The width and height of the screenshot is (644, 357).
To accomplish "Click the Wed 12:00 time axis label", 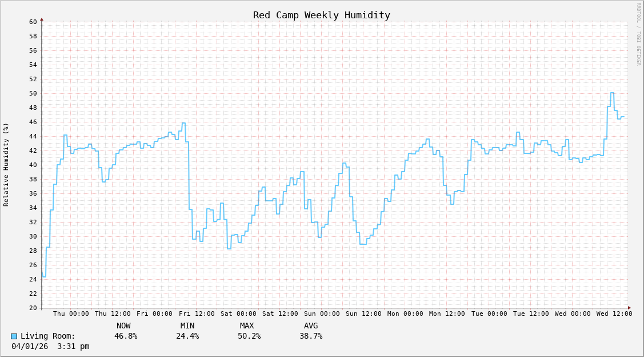I will [x=614, y=314].
